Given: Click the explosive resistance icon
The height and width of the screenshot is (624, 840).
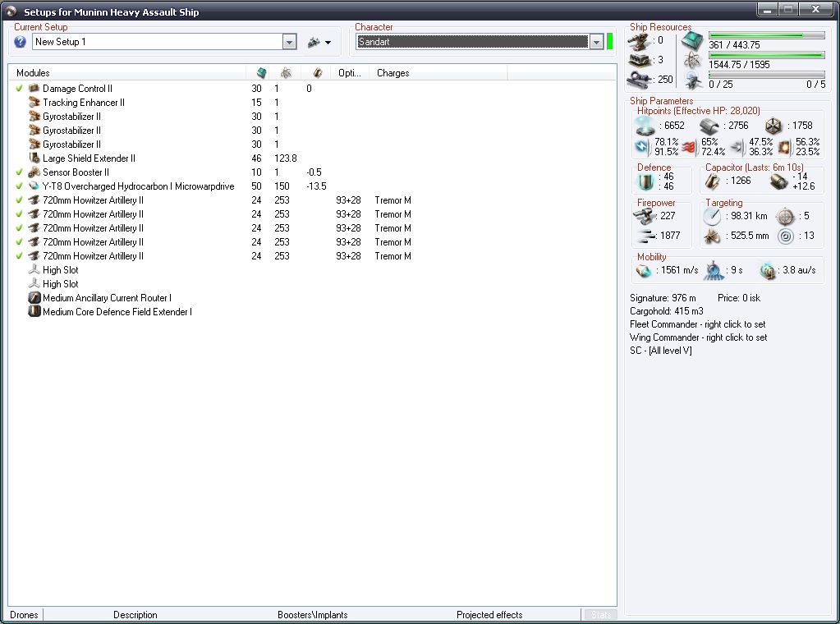Looking at the screenshot, I should pos(785,147).
